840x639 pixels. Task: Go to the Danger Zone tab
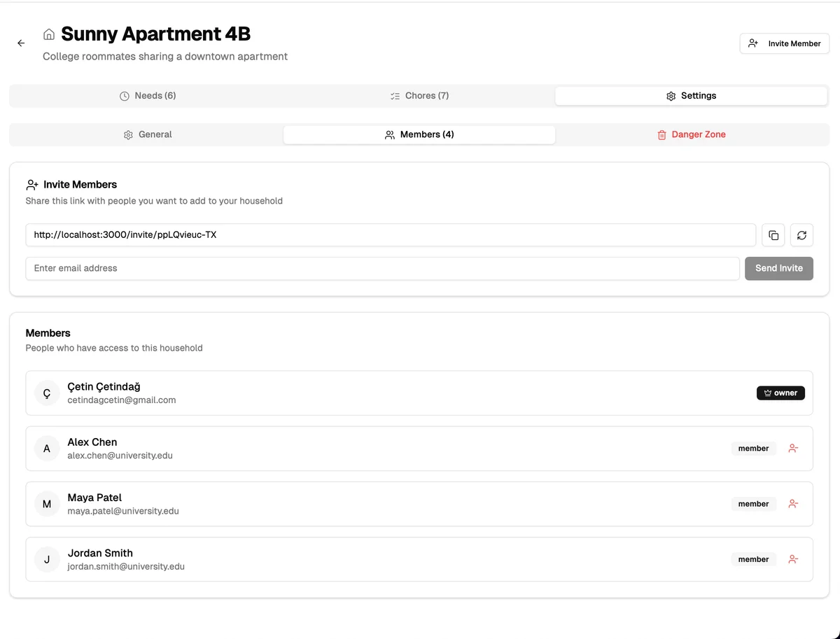coord(691,134)
